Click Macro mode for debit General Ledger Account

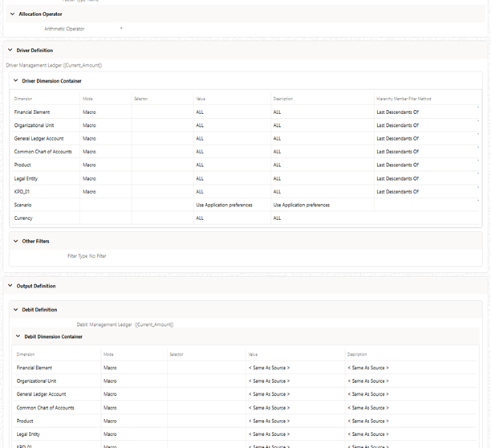pyautogui.click(x=110, y=394)
